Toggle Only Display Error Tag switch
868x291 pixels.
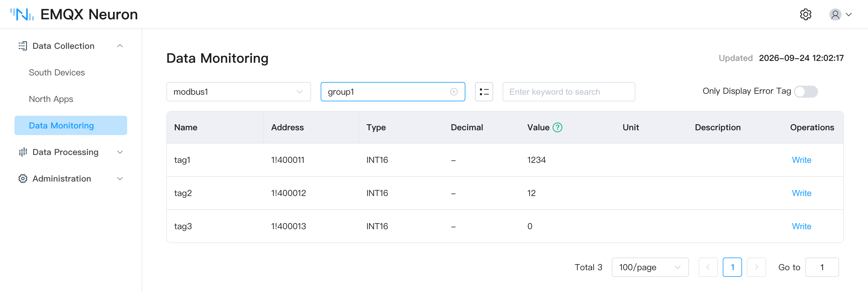point(806,91)
